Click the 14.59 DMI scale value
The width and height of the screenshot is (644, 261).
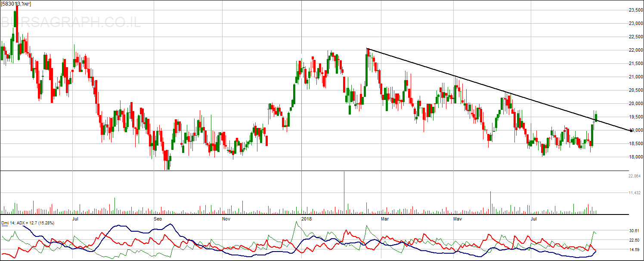click(635, 250)
